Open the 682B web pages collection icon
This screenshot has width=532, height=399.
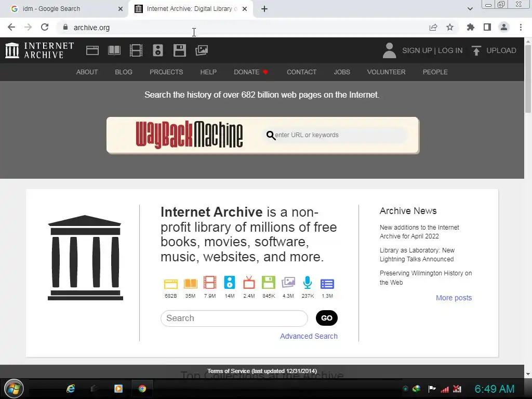point(170,283)
